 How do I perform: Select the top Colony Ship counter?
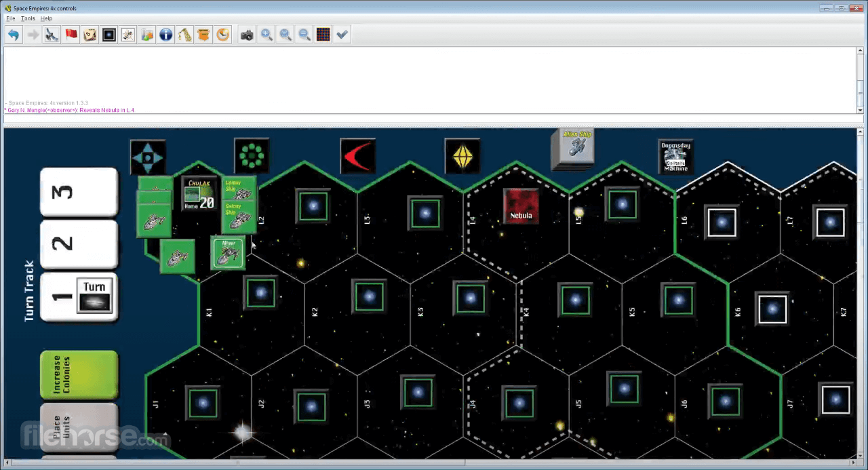[x=239, y=189]
